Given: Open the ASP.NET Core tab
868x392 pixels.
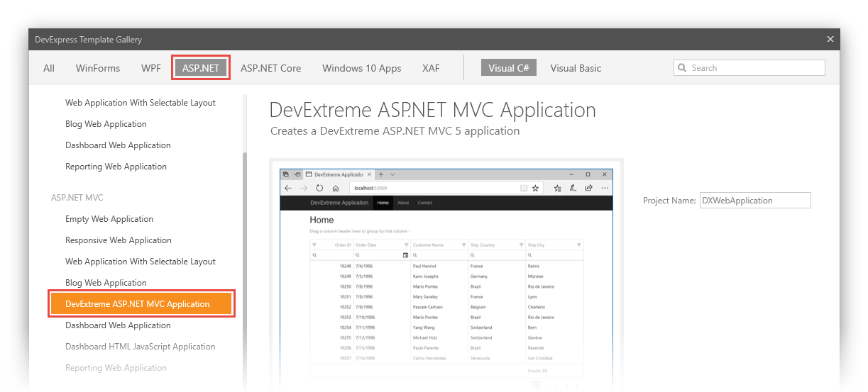Looking at the screenshot, I should (x=270, y=69).
